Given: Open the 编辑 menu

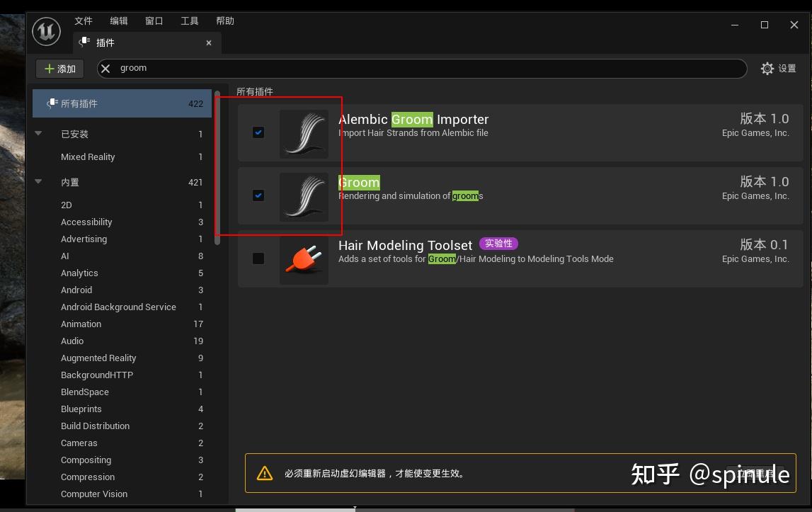Looking at the screenshot, I should 119,21.
